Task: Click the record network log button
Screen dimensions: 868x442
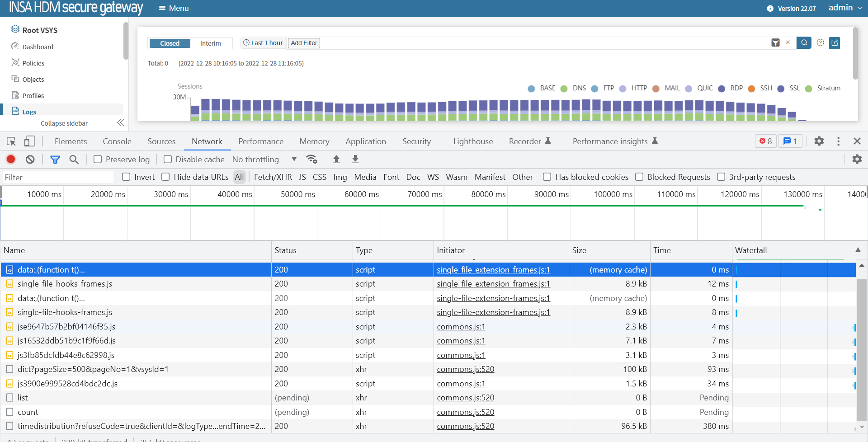Action: [x=11, y=159]
